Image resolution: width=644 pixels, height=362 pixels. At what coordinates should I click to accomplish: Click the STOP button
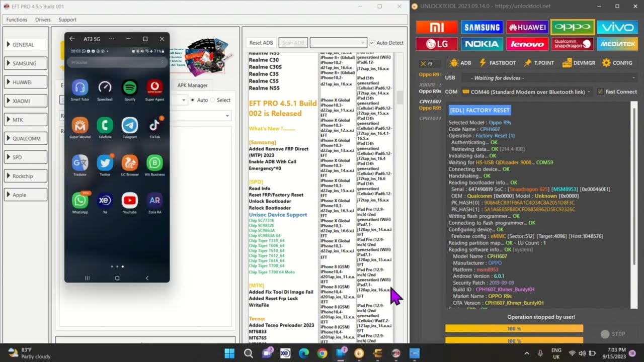(613, 334)
